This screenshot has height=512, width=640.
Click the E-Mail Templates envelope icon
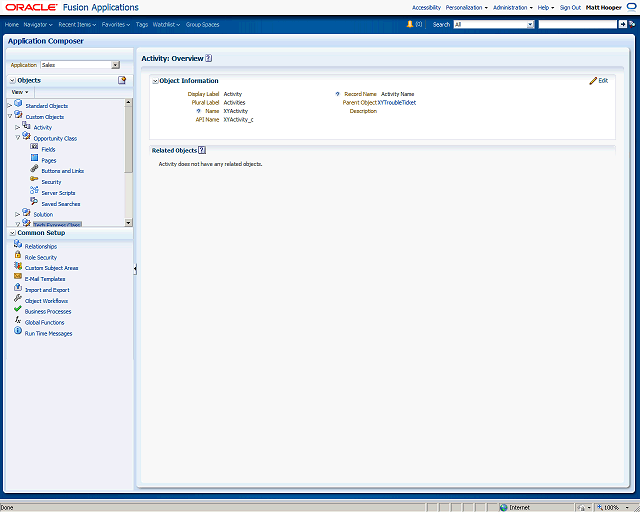[x=18, y=276]
